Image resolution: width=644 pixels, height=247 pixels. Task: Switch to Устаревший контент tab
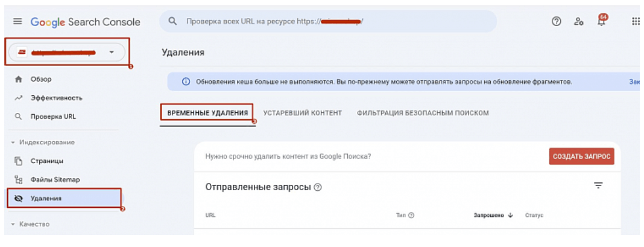tap(303, 113)
